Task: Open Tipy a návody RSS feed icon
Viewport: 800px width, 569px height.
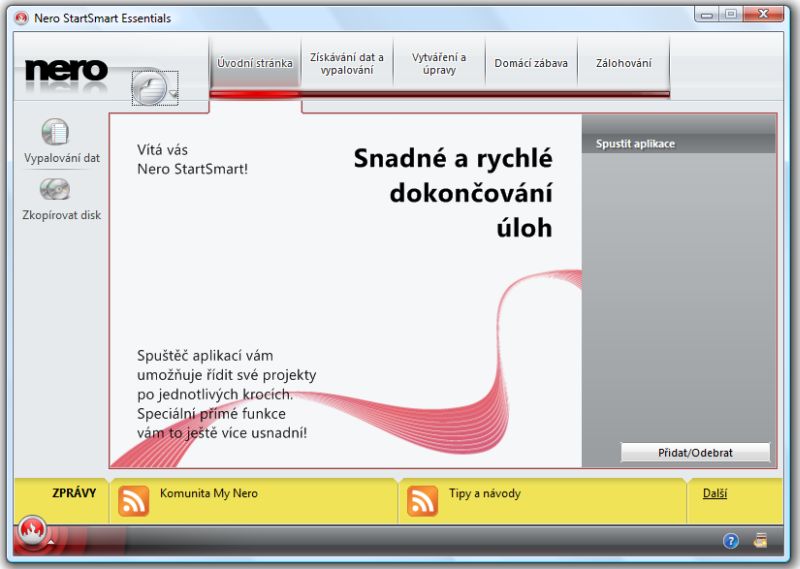Action: (x=422, y=501)
